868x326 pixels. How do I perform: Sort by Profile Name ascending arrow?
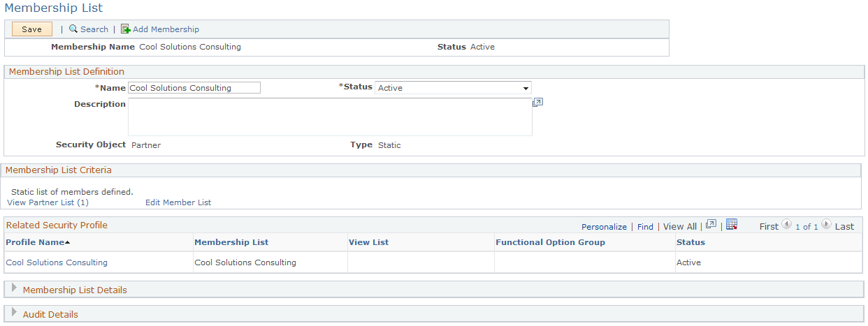coord(68,242)
